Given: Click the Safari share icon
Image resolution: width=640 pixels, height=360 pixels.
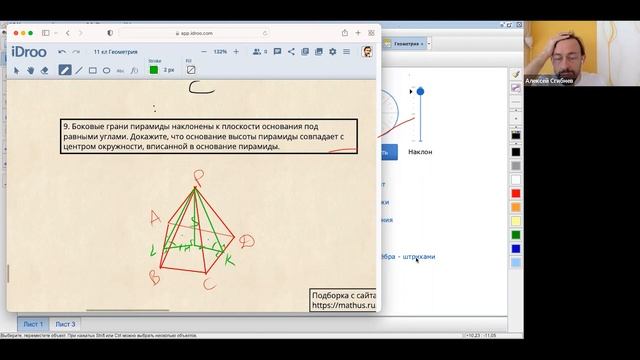Looking at the screenshot, I should [x=345, y=33].
